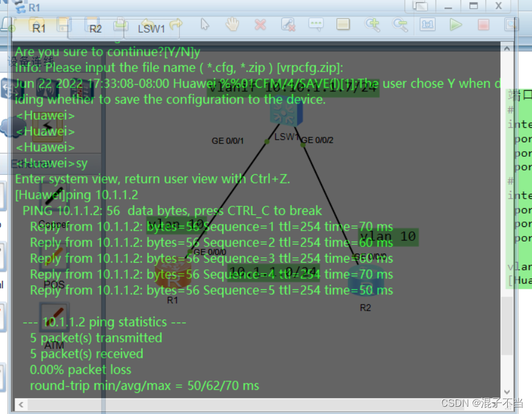
Task: Switch to the R2 terminal tab
Action: point(96,29)
